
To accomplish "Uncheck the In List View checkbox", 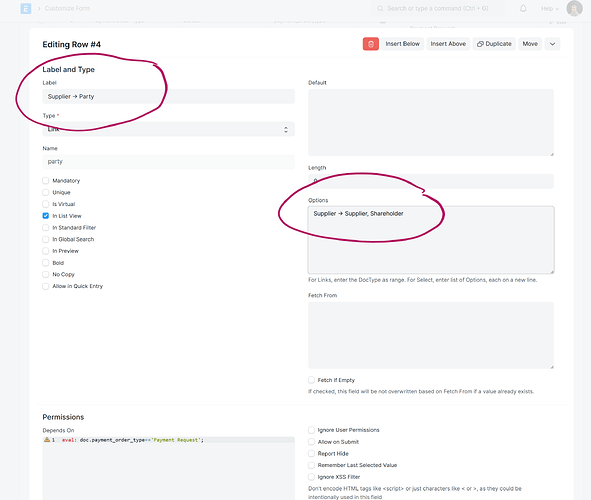I will (46, 216).
